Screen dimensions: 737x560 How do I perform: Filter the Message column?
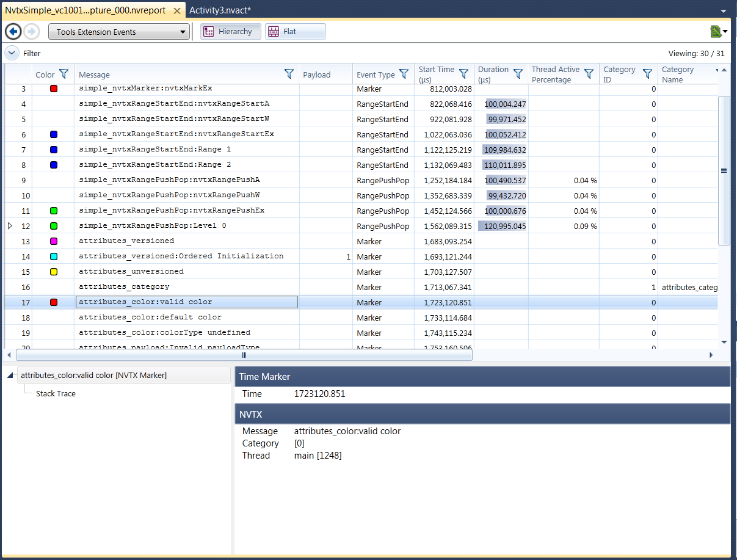289,74
